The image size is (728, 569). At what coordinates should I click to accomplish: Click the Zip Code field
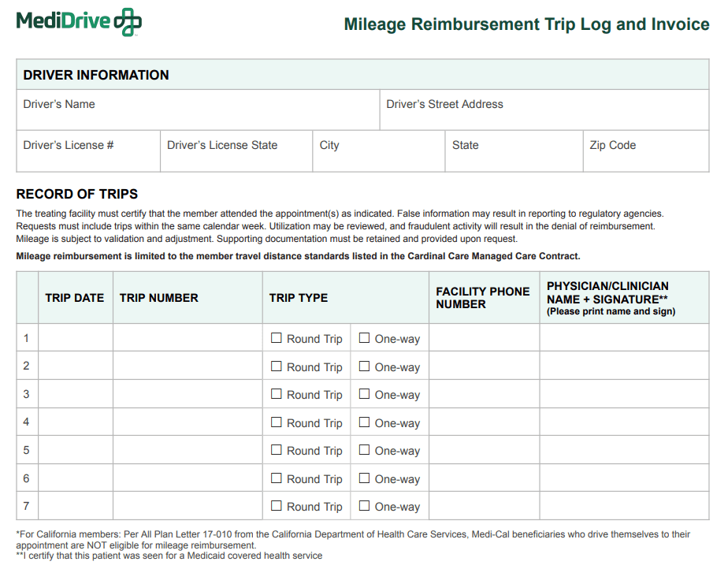click(646, 151)
